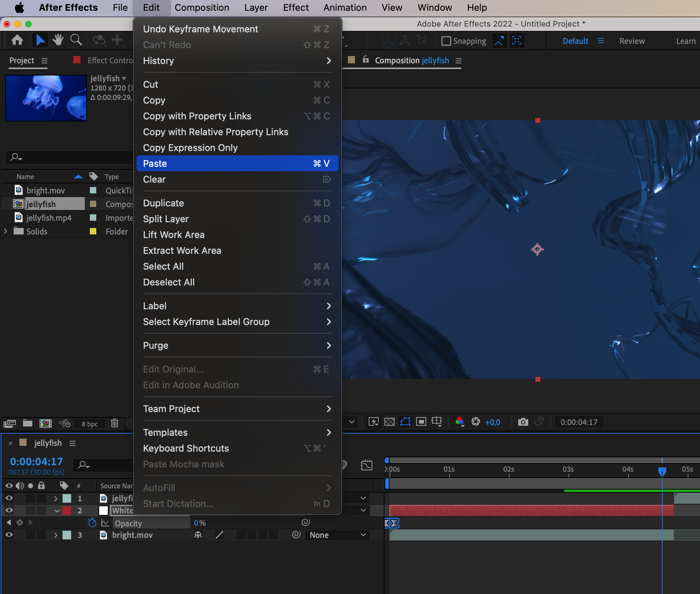Toggle the Snapping checkbox
Screen dimensions: 700x594
pyautogui.click(x=446, y=41)
